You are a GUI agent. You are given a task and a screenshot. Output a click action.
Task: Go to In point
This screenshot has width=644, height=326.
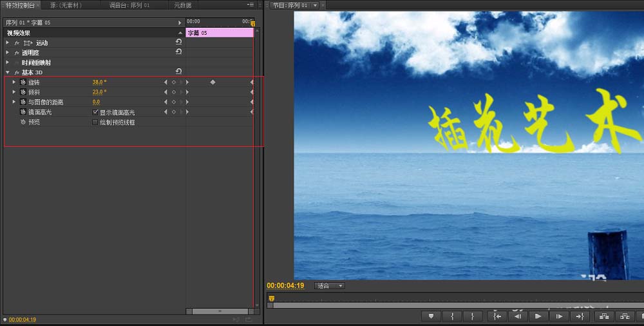497,316
